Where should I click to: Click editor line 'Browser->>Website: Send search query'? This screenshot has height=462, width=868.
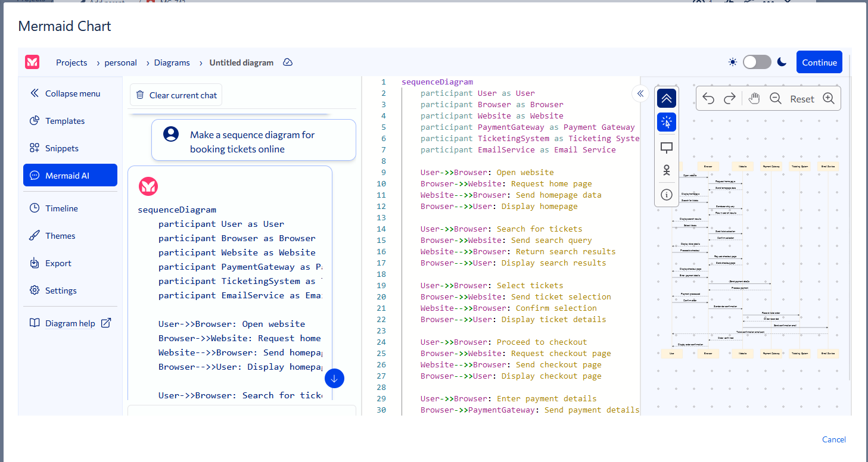(506, 241)
